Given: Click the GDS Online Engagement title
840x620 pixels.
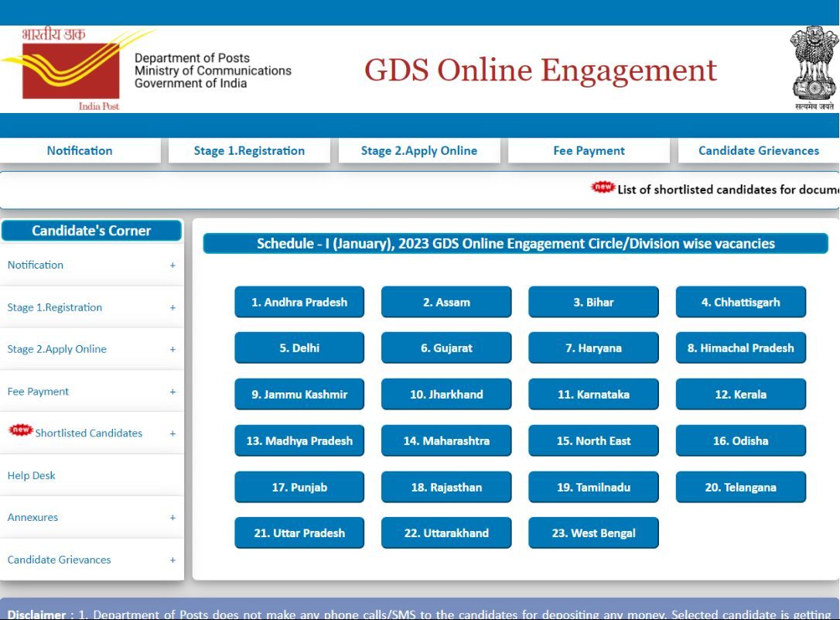Looking at the screenshot, I should (541, 70).
